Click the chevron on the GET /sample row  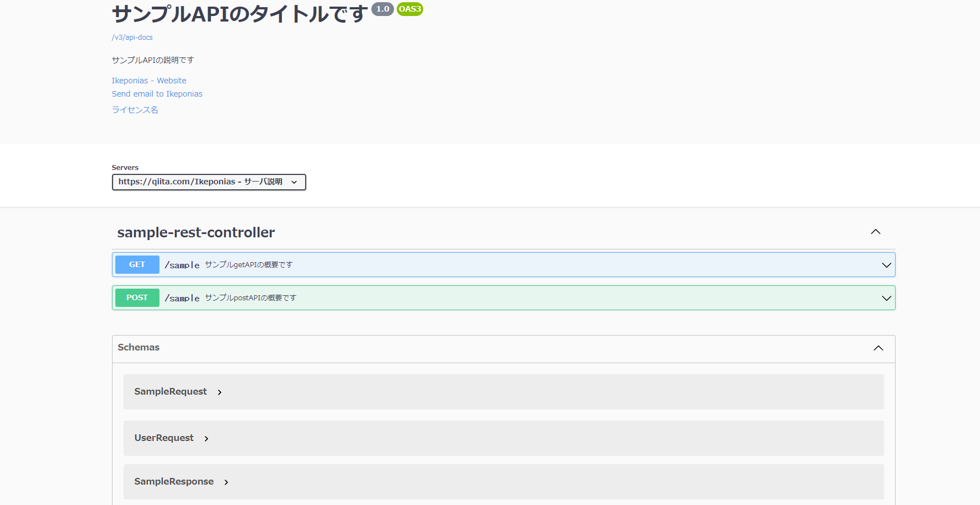886,265
